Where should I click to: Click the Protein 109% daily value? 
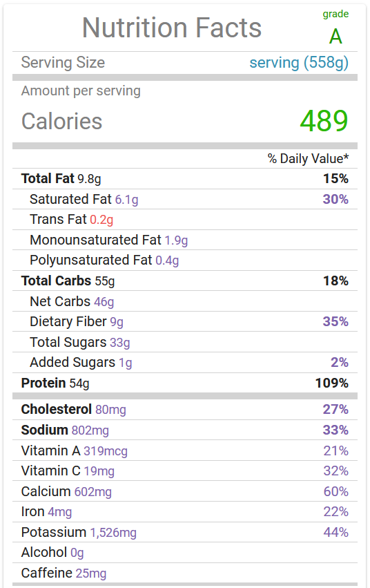pos(332,383)
